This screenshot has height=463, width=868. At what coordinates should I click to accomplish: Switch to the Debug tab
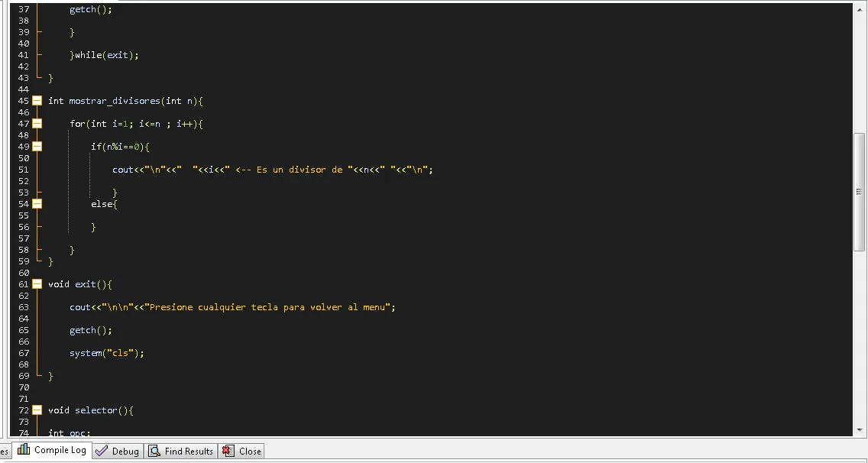pyautogui.click(x=118, y=452)
